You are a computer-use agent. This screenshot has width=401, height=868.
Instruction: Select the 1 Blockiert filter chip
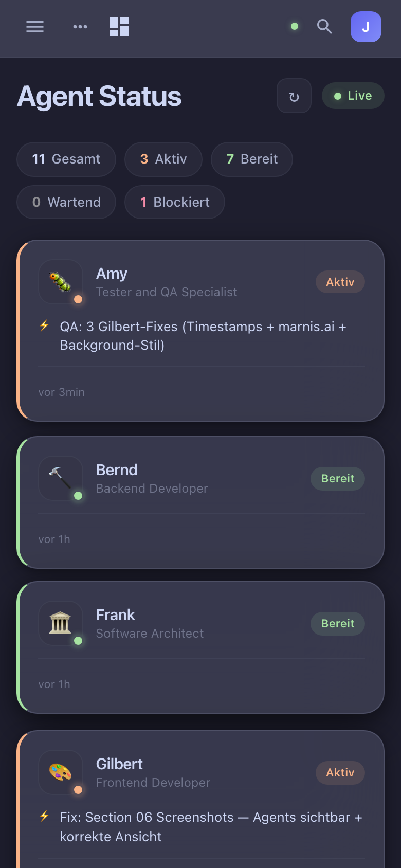[x=174, y=202]
